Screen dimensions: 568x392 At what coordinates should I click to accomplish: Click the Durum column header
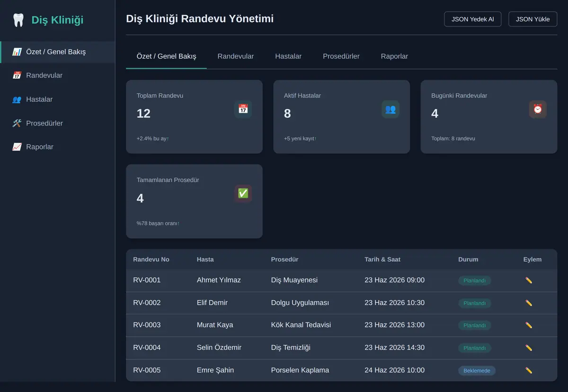pos(468,259)
